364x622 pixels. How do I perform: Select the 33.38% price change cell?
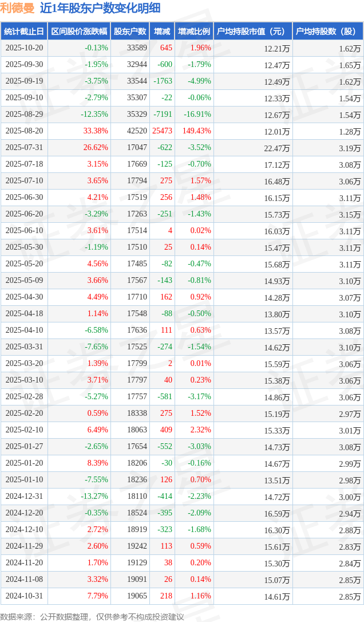pyautogui.click(x=96, y=131)
